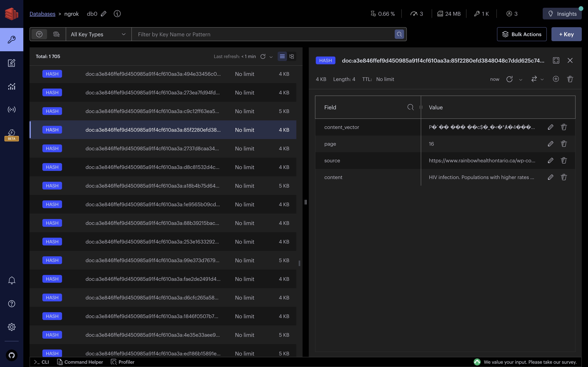Open the CLI panel tab
Screen dimensions: 588x367
42,362
